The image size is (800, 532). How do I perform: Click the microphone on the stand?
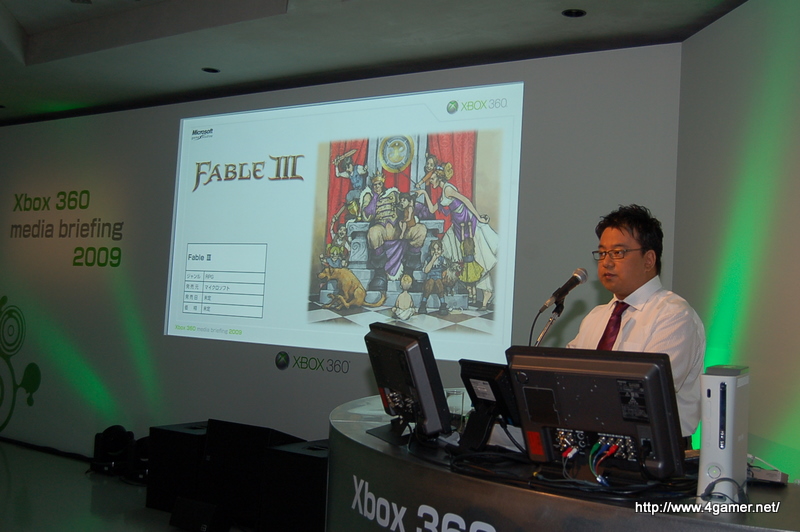click(x=564, y=289)
